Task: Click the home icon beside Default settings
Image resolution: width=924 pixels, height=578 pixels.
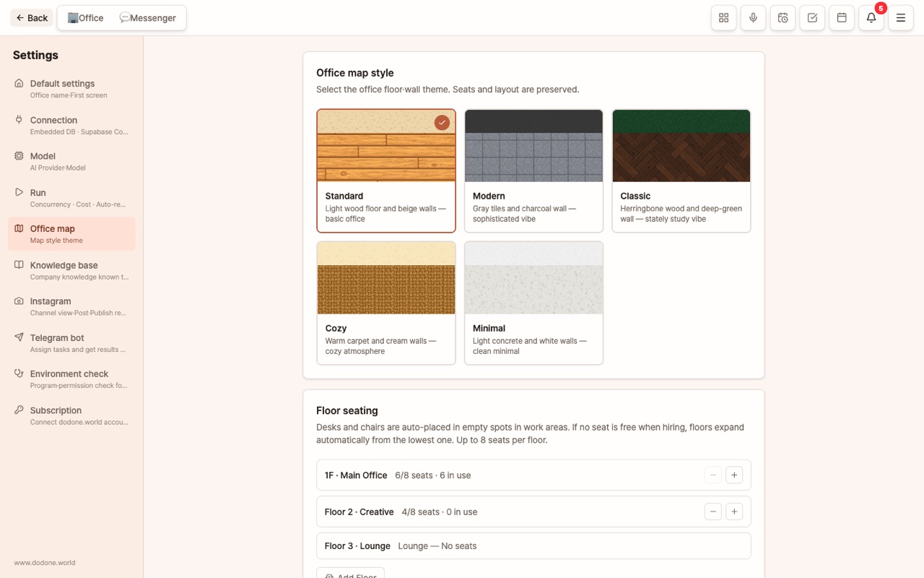Action: pyautogui.click(x=19, y=83)
